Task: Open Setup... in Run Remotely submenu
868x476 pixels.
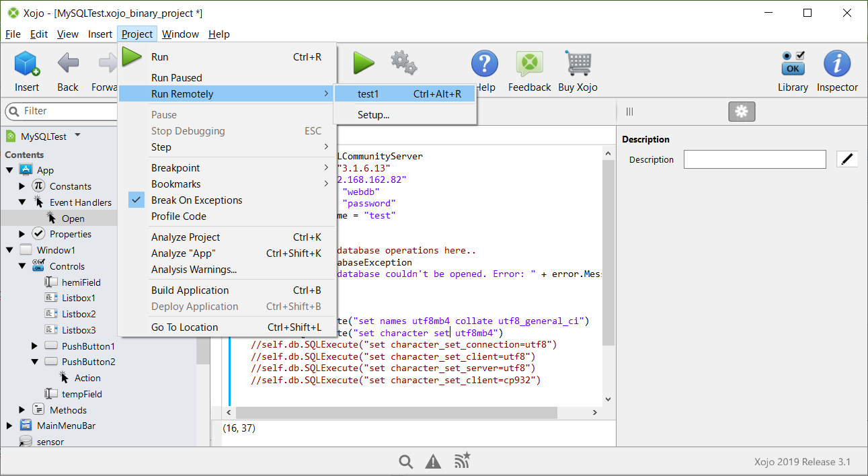Action: click(405, 115)
